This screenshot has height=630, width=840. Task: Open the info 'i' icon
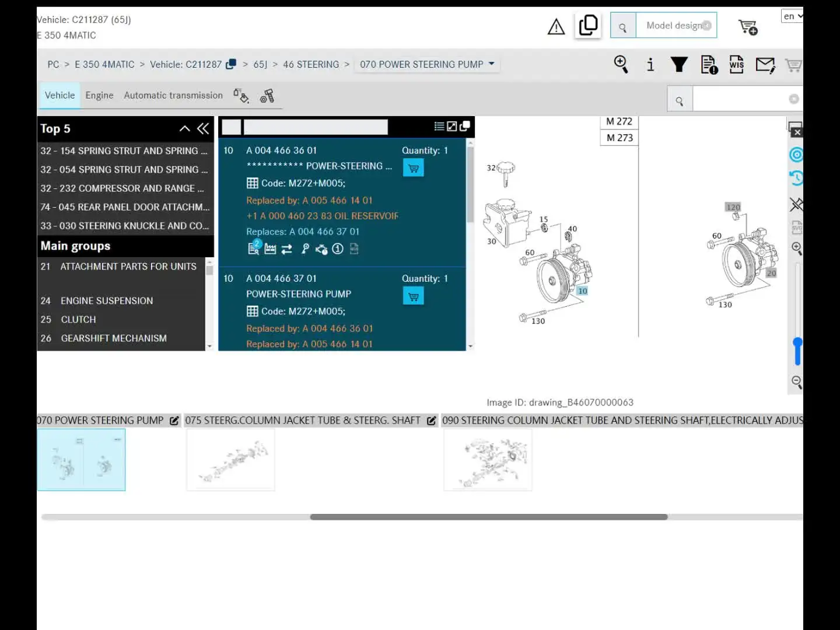[x=650, y=64]
